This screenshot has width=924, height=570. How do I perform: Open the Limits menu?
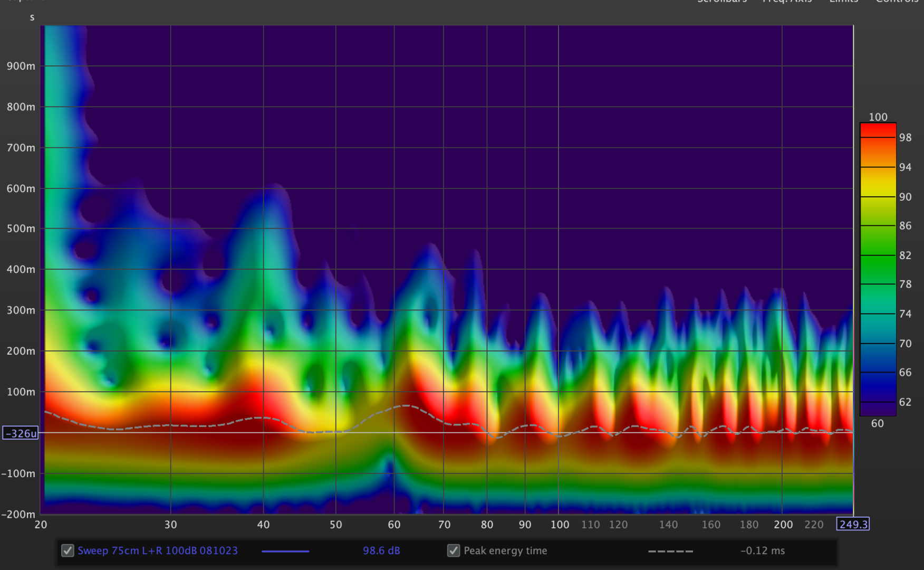pos(843,2)
